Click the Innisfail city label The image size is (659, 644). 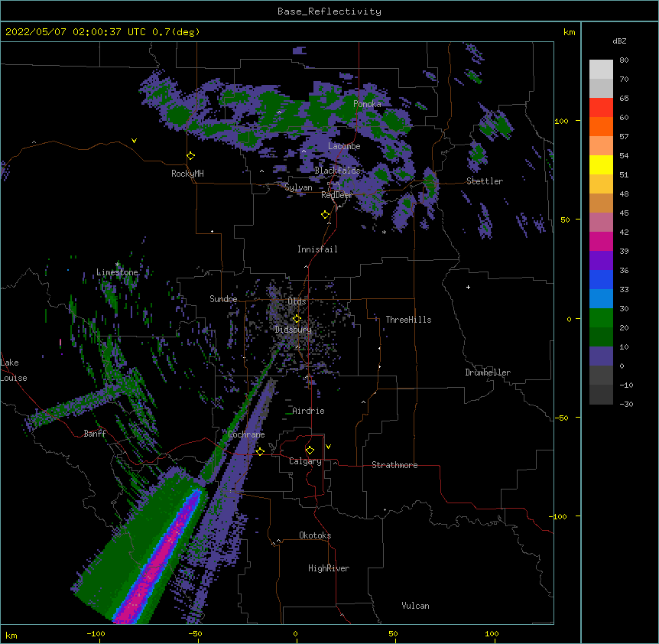pyautogui.click(x=317, y=249)
